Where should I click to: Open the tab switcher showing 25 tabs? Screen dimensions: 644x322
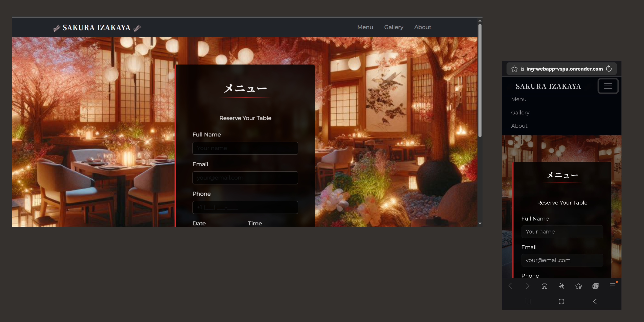(x=595, y=286)
